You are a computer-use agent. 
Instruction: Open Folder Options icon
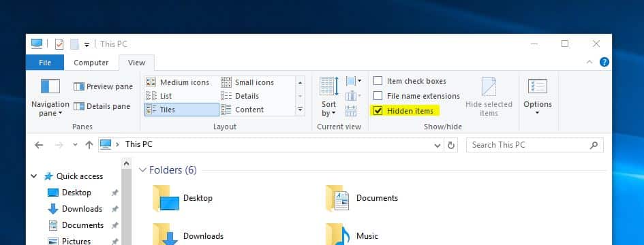point(537,86)
